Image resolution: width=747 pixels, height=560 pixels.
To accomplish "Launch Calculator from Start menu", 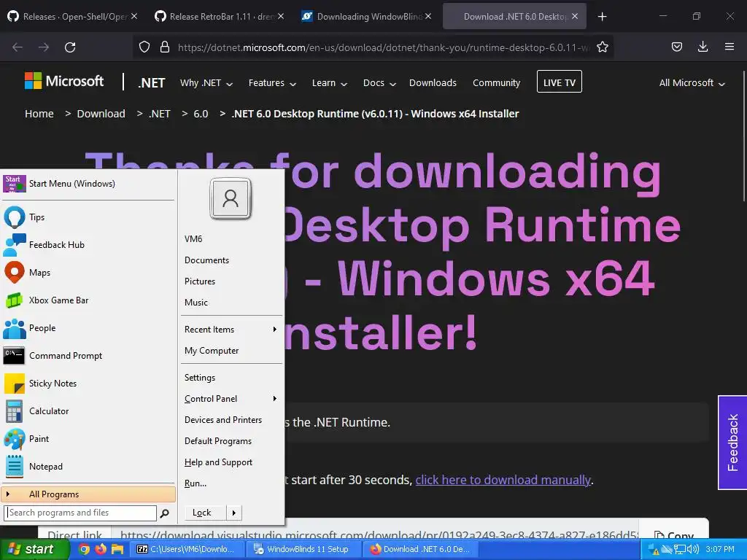I will coord(88,411).
